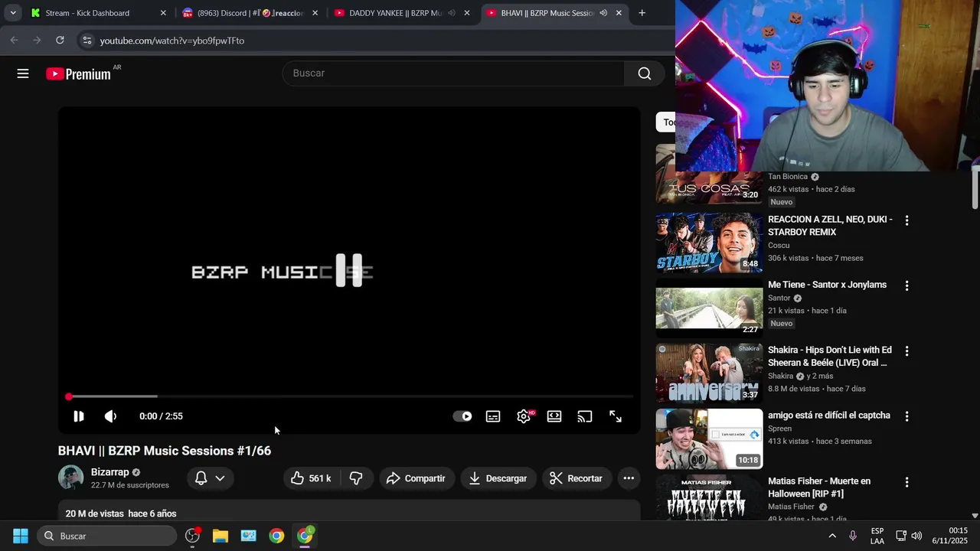This screenshot has width=980, height=551.
Task: Open Google Chrome from the taskbar
Action: click(276, 536)
